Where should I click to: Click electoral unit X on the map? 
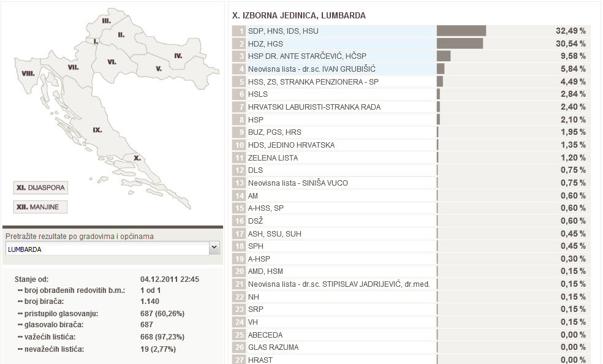coord(137,157)
